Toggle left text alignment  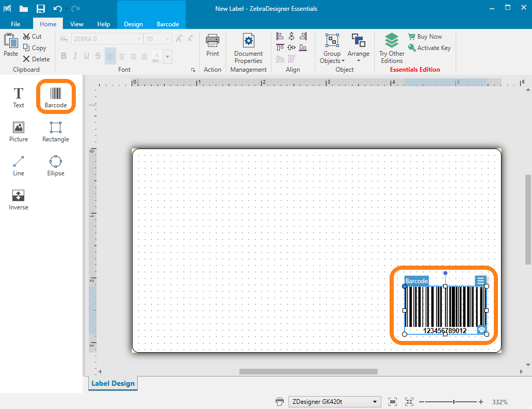(x=110, y=56)
